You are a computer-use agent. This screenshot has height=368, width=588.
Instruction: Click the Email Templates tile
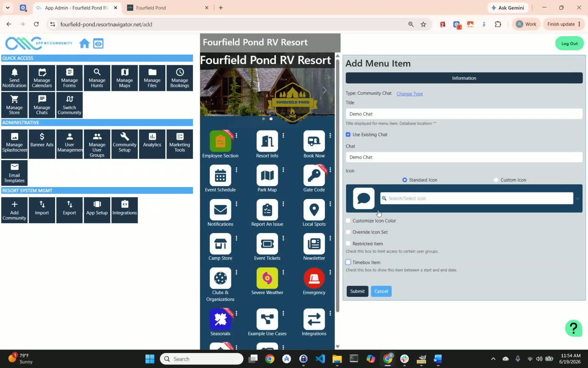pyautogui.click(x=14, y=173)
